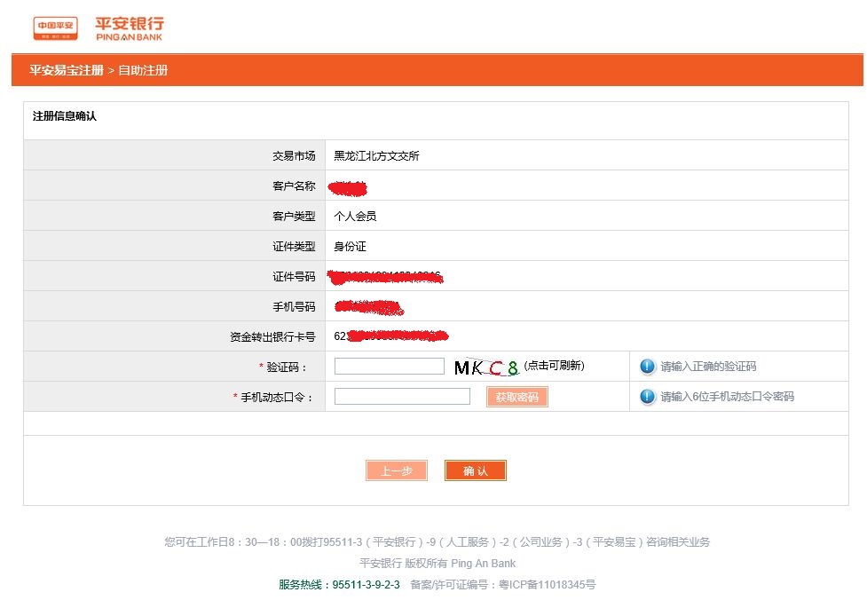Click the 获取密码 button
The width and height of the screenshot is (867, 616).
pyautogui.click(x=517, y=397)
